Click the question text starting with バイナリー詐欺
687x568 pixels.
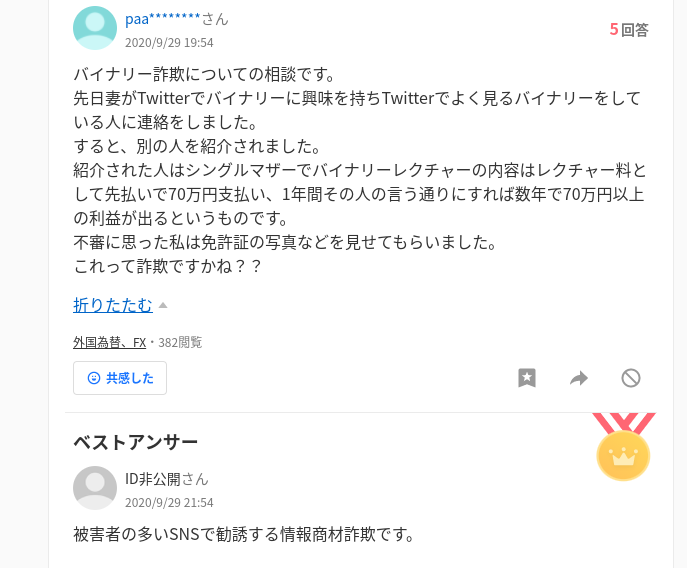[x=359, y=170]
